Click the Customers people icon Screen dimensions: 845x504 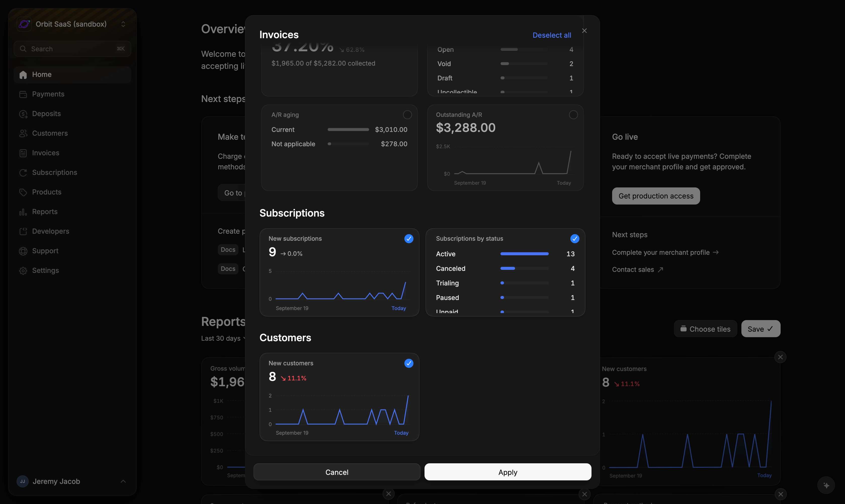click(23, 133)
